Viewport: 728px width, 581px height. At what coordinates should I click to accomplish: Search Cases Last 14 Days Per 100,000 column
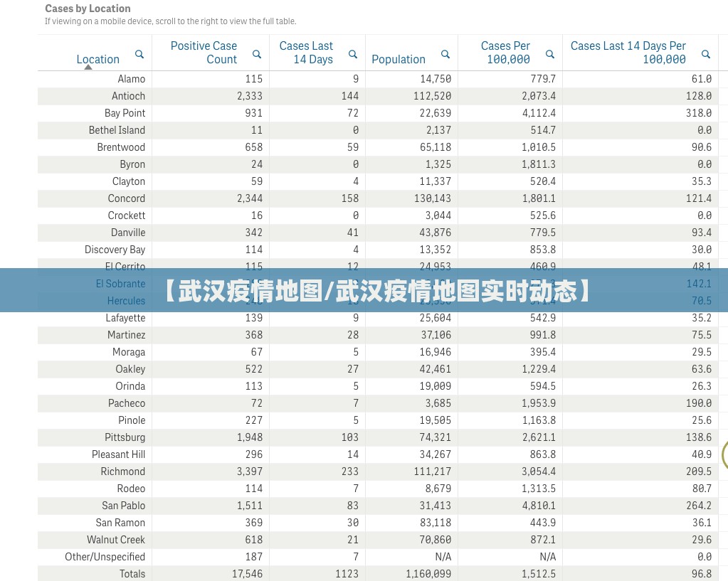pos(706,54)
